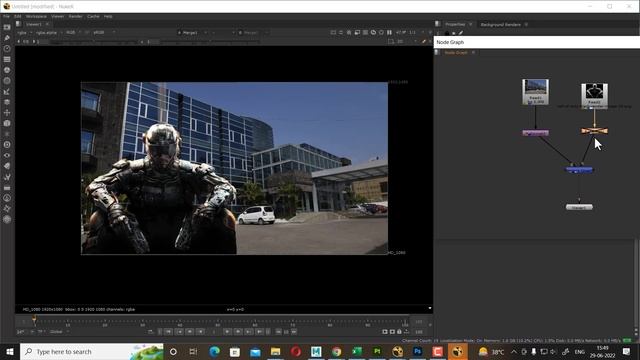Screen dimensions: 640x360
Task: Open the A input Merge1 dropdown
Action: coord(192,32)
